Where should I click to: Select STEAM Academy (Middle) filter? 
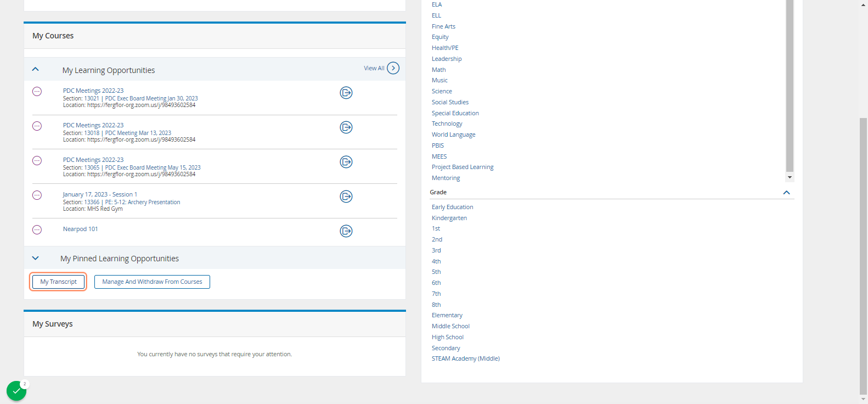click(x=466, y=359)
